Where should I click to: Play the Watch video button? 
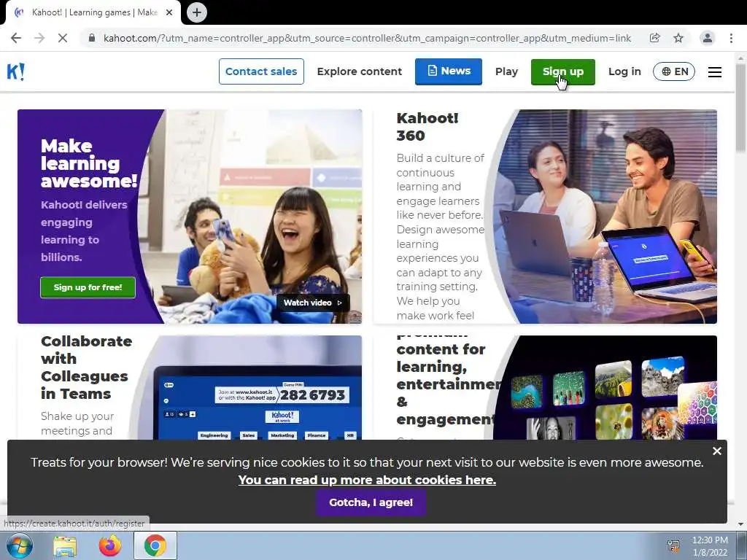coord(313,303)
